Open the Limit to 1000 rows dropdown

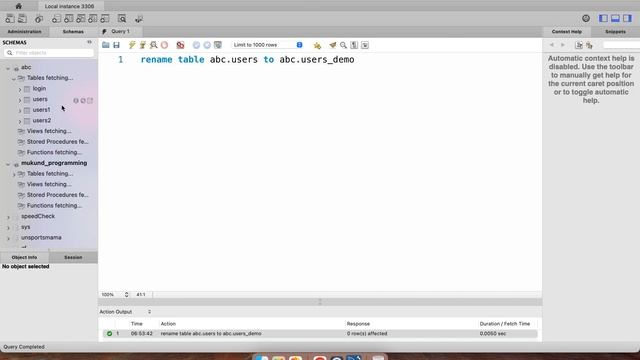tap(267, 45)
